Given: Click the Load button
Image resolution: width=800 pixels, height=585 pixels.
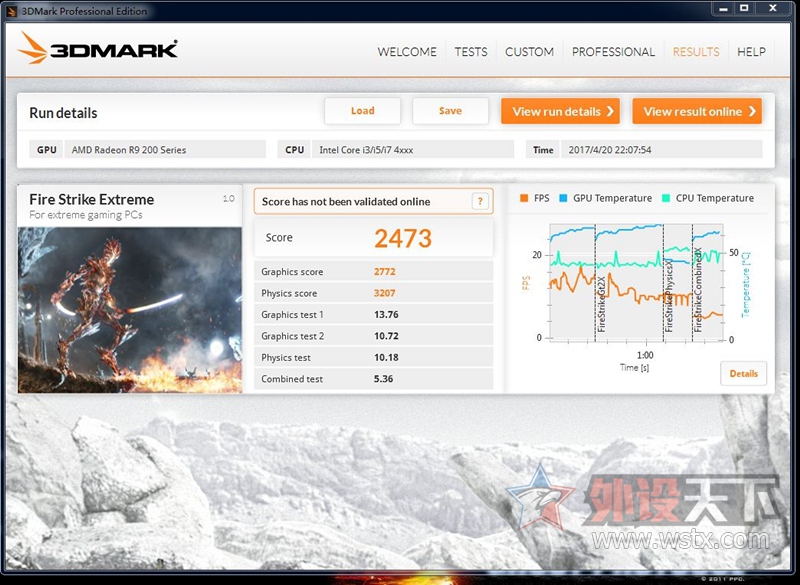Looking at the screenshot, I should [x=362, y=111].
